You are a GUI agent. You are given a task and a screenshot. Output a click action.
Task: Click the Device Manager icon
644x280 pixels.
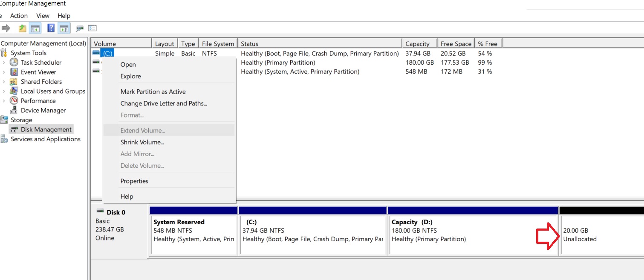point(14,110)
